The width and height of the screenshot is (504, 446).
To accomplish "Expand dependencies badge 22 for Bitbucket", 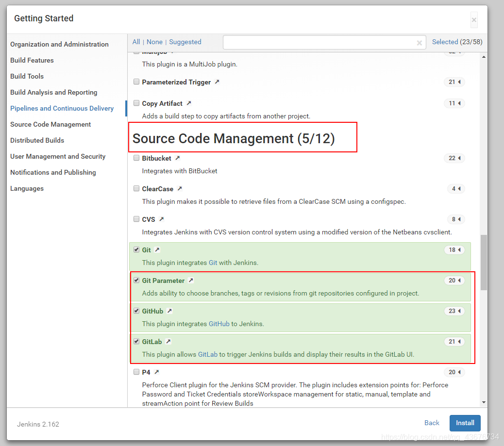I will coord(454,158).
